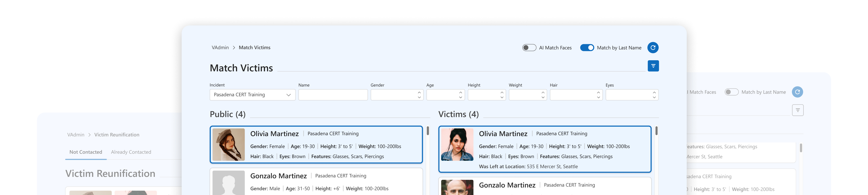Open the blue filter icon button
This screenshot has height=195, width=868.
[x=653, y=66]
